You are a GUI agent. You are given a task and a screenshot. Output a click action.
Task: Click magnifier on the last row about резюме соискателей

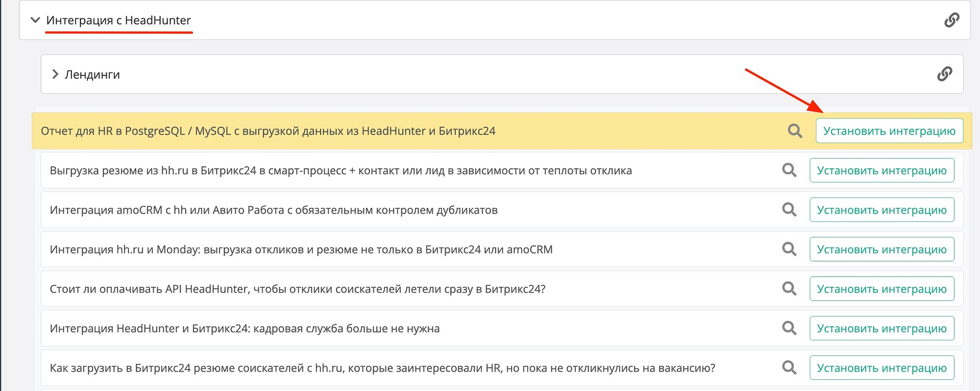pyautogui.click(x=789, y=368)
